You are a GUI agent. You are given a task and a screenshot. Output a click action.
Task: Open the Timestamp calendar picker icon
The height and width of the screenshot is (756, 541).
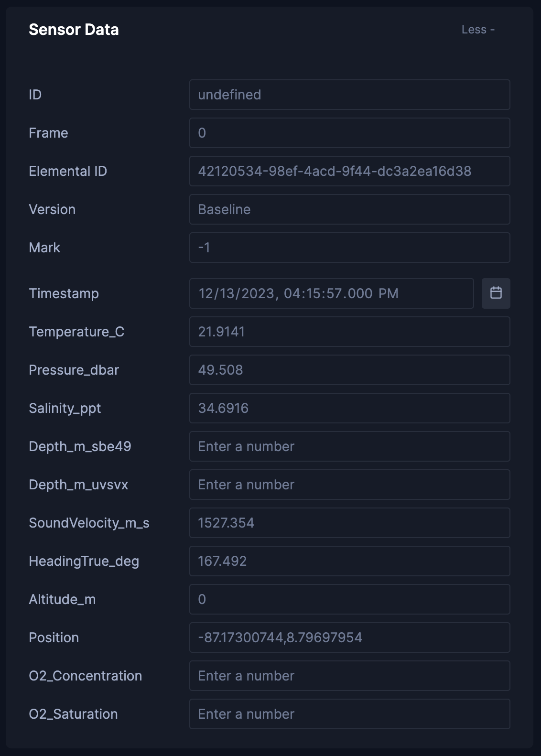[496, 293]
